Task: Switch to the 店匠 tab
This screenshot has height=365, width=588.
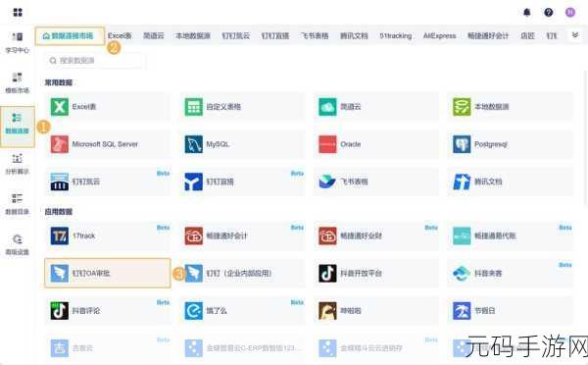Action: [x=527, y=35]
